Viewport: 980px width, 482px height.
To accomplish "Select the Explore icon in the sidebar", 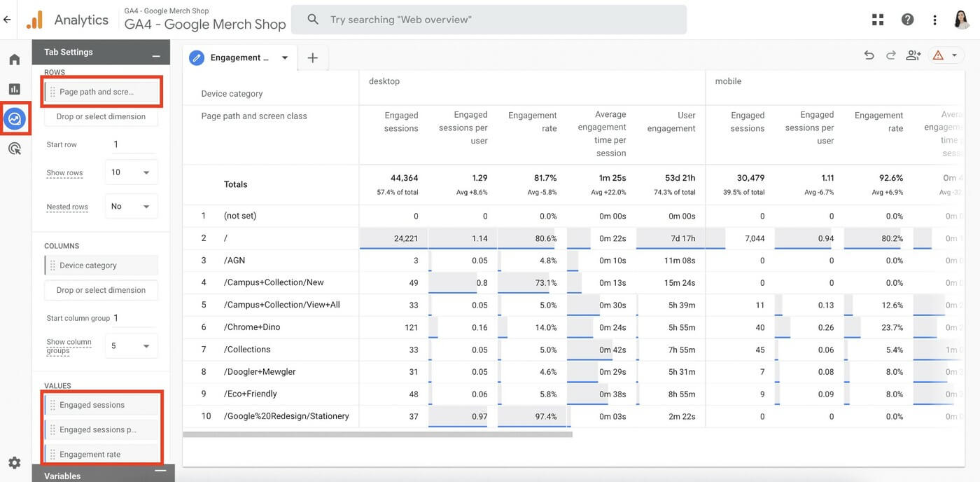I will point(13,118).
